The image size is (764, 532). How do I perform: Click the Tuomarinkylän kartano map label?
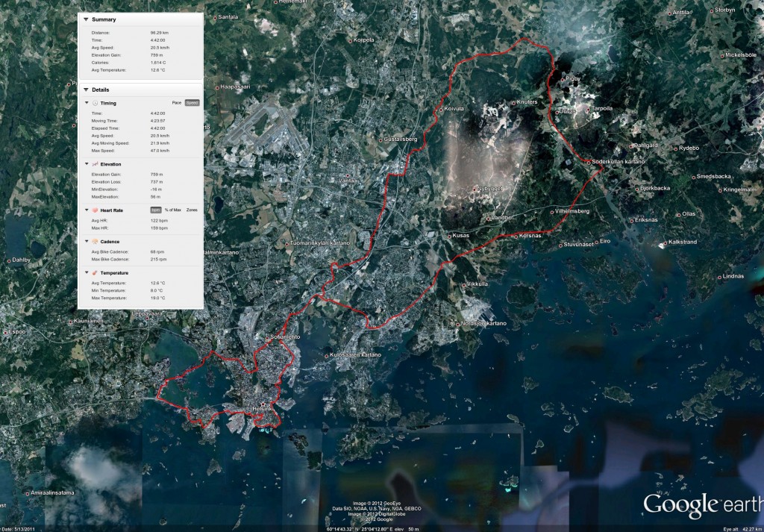(319, 243)
